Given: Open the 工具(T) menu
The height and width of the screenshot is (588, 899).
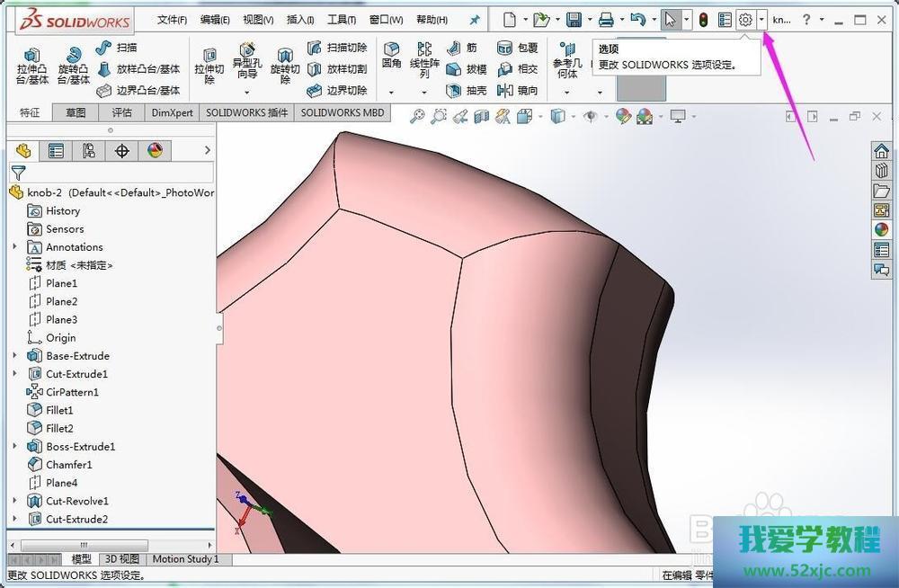Looking at the screenshot, I should click(342, 20).
